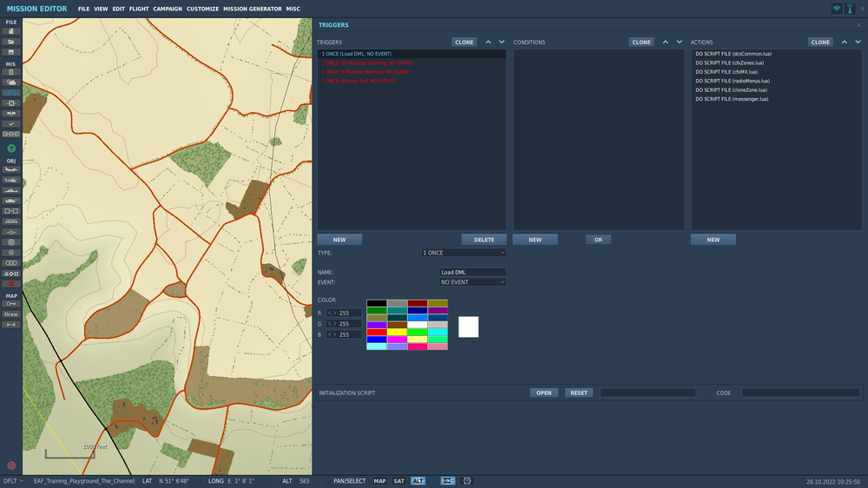This screenshot has height=488, width=868.
Task: Click DELETE button under triggers list
Action: [x=483, y=240]
